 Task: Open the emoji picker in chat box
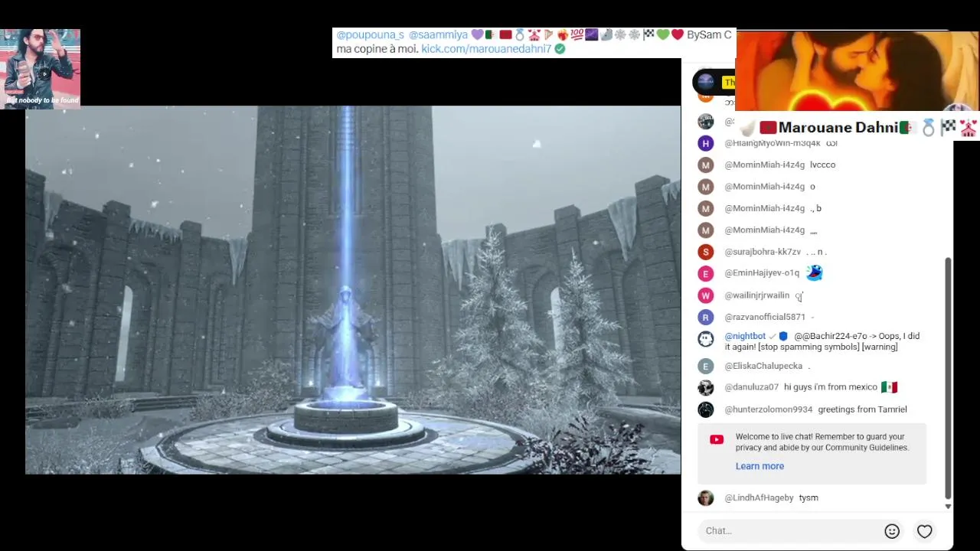[x=892, y=531]
